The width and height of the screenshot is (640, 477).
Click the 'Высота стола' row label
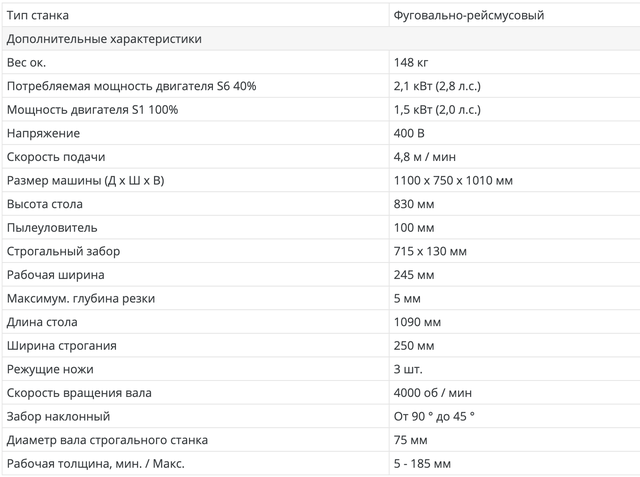click(x=46, y=204)
